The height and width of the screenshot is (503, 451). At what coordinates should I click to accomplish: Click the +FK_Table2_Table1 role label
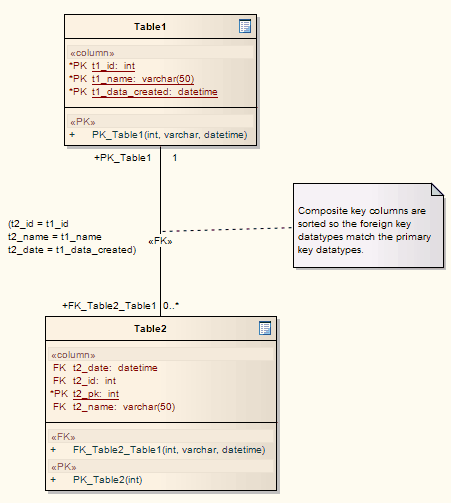[x=109, y=306]
